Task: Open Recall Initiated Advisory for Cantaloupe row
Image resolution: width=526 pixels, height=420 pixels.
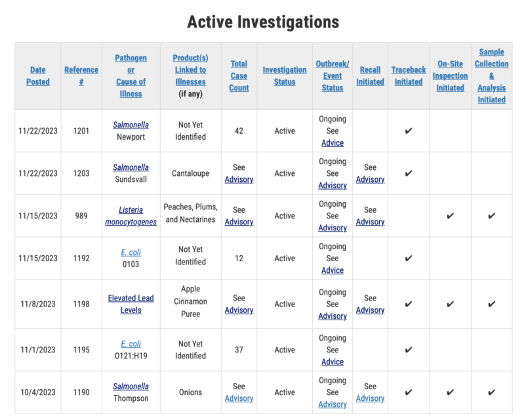Action: pyautogui.click(x=370, y=179)
